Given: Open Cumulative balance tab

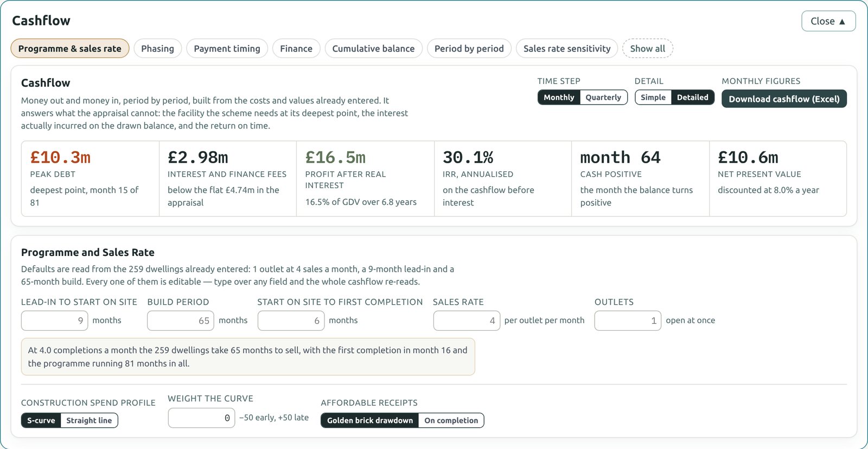Looking at the screenshot, I should [373, 48].
